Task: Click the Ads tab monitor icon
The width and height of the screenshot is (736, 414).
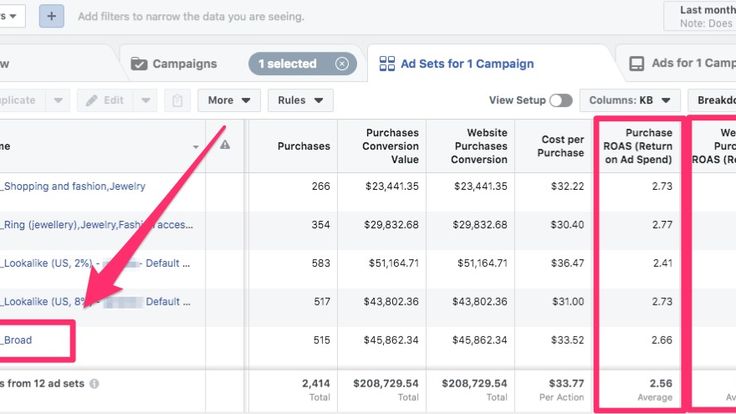Action: coord(636,64)
